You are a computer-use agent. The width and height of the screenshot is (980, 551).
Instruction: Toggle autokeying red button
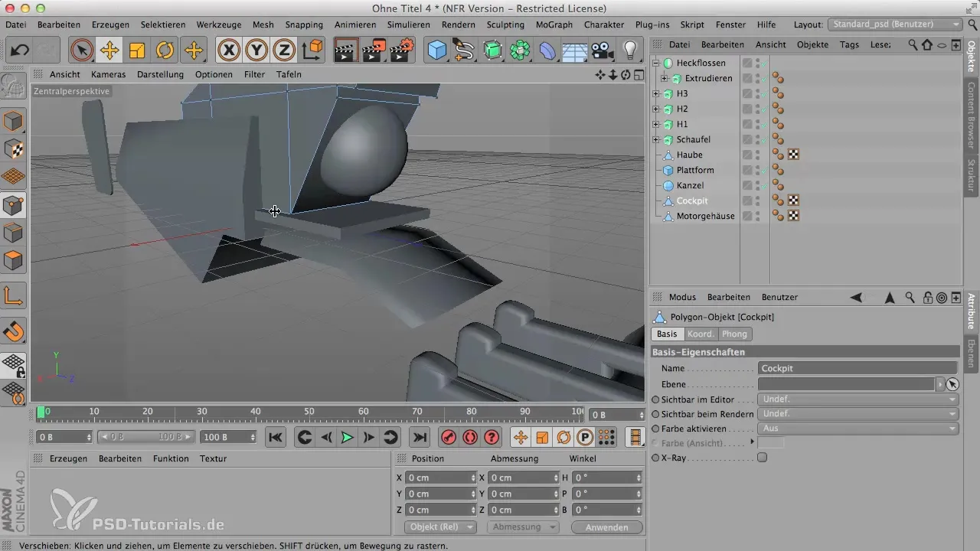click(x=470, y=437)
